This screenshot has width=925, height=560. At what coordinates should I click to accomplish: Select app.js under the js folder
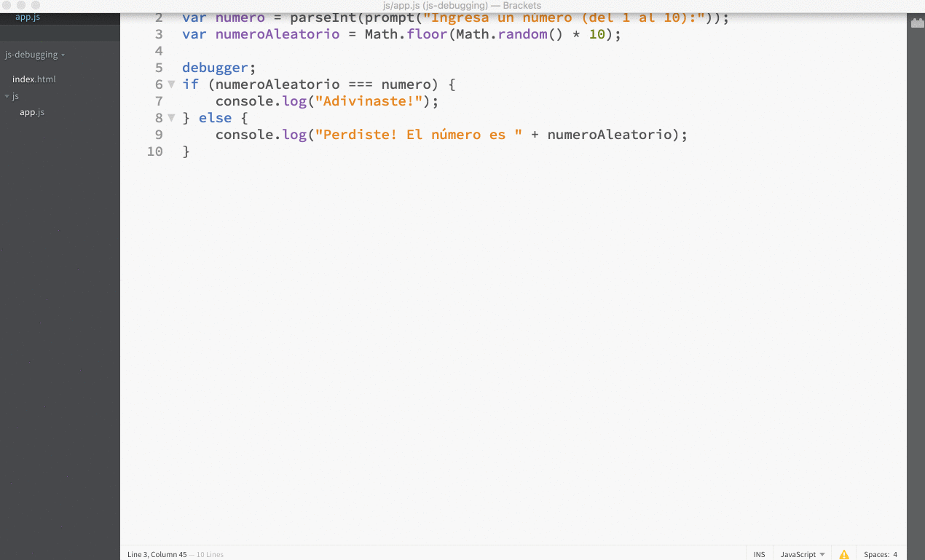32,112
